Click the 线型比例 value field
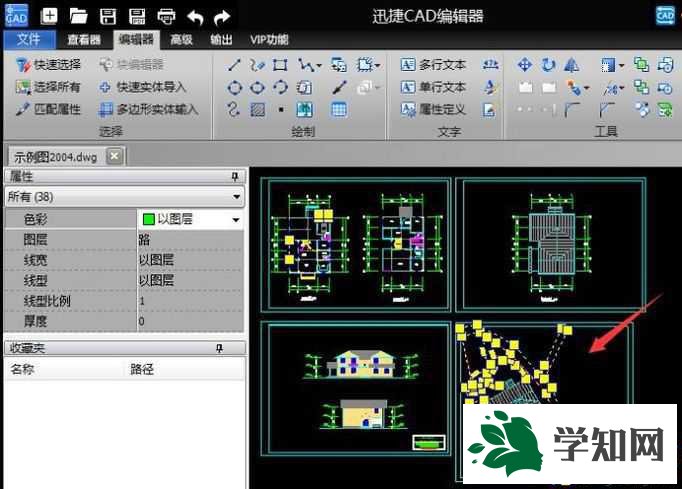Image resolution: width=682 pixels, height=489 pixels. (x=190, y=301)
